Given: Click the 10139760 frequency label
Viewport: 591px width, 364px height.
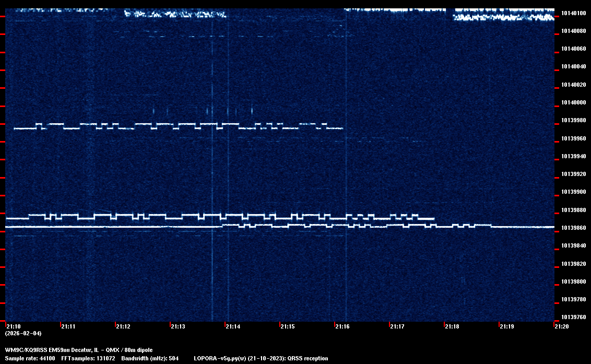Looking at the screenshot, I should tap(573, 317).
